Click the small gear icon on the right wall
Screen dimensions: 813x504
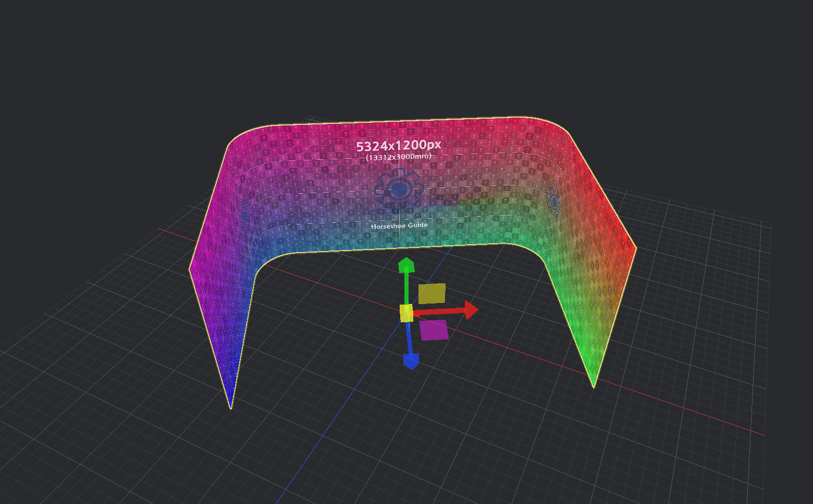[552, 201]
